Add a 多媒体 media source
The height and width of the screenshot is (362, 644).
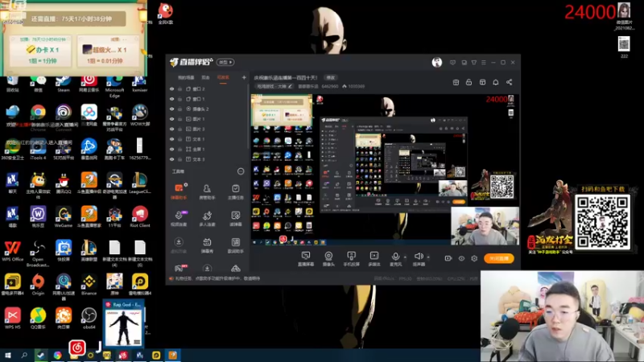click(374, 259)
